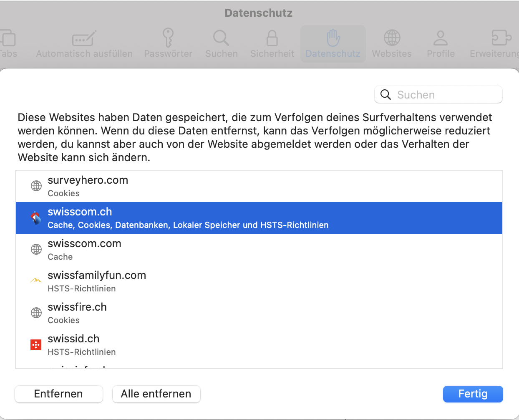Click Cookies label under swissfire.ch
This screenshot has height=420, width=519.
[x=64, y=320]
